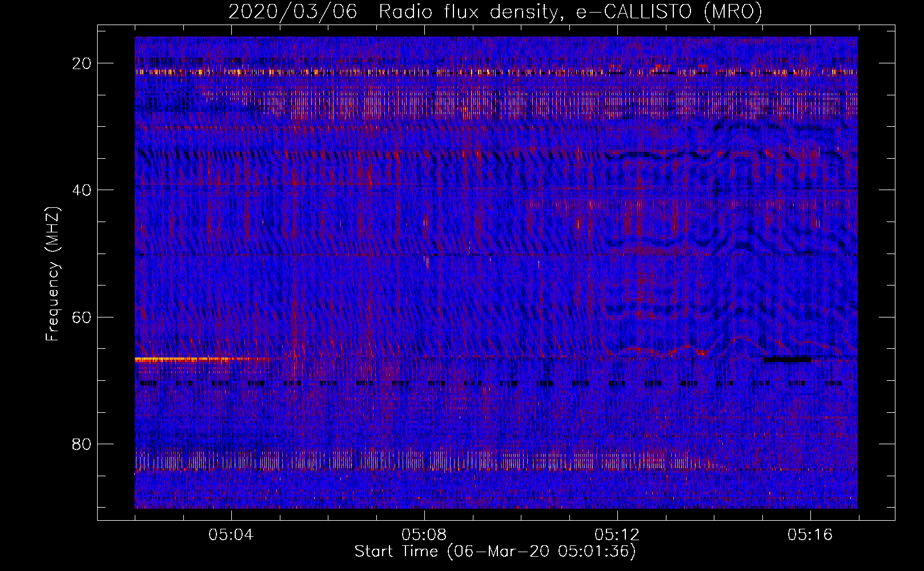Screen dimensions: 924x571
Task: Click the 'Frequency (MHZ)' vertical axis label
Action: (x=53, y=274)
